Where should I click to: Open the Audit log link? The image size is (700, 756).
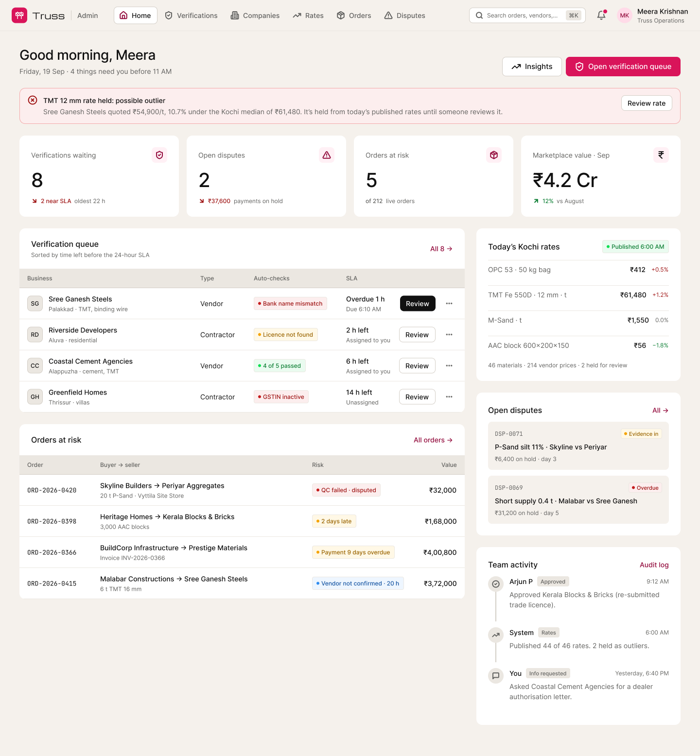(654, 565)
